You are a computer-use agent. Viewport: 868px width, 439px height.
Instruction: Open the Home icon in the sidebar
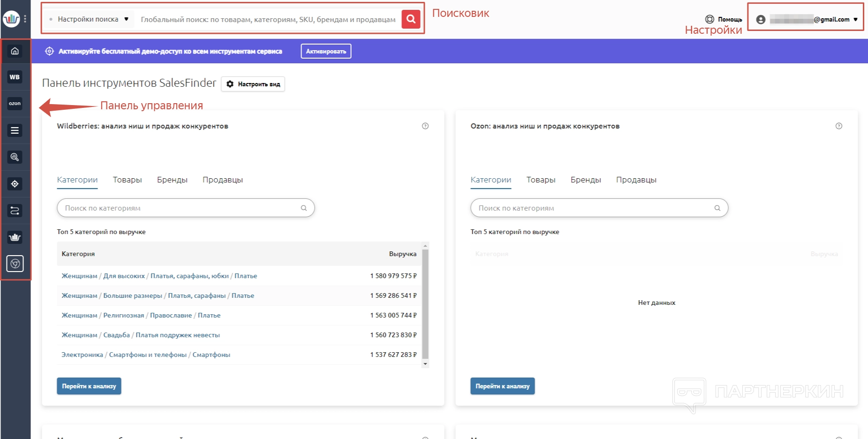[15, 51]
